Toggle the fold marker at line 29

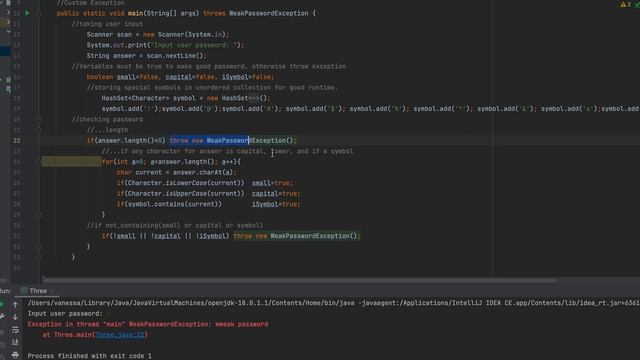point(39,215)
